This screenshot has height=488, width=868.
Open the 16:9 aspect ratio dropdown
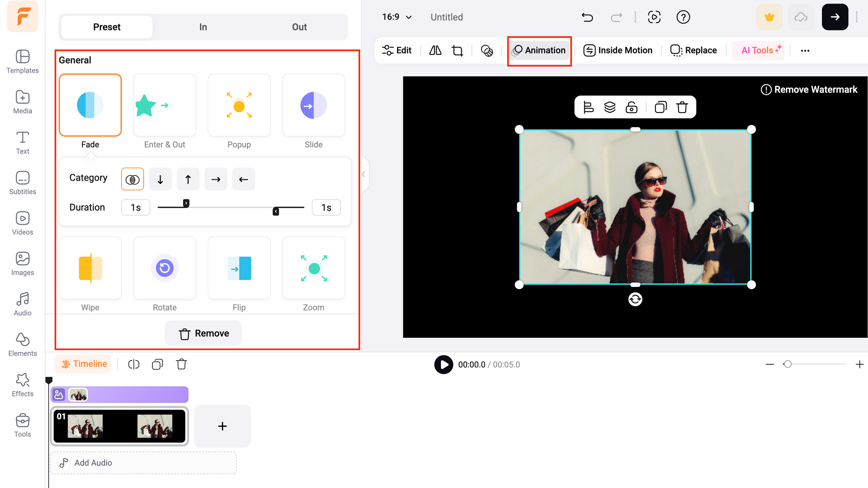[397, 17]
